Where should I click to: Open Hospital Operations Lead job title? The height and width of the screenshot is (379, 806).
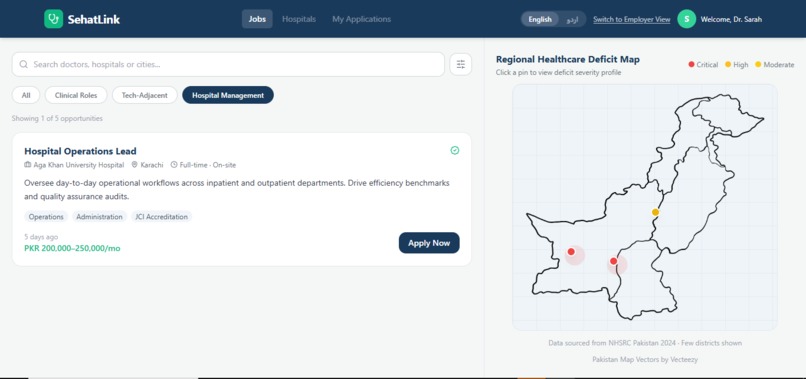point(80,151)
